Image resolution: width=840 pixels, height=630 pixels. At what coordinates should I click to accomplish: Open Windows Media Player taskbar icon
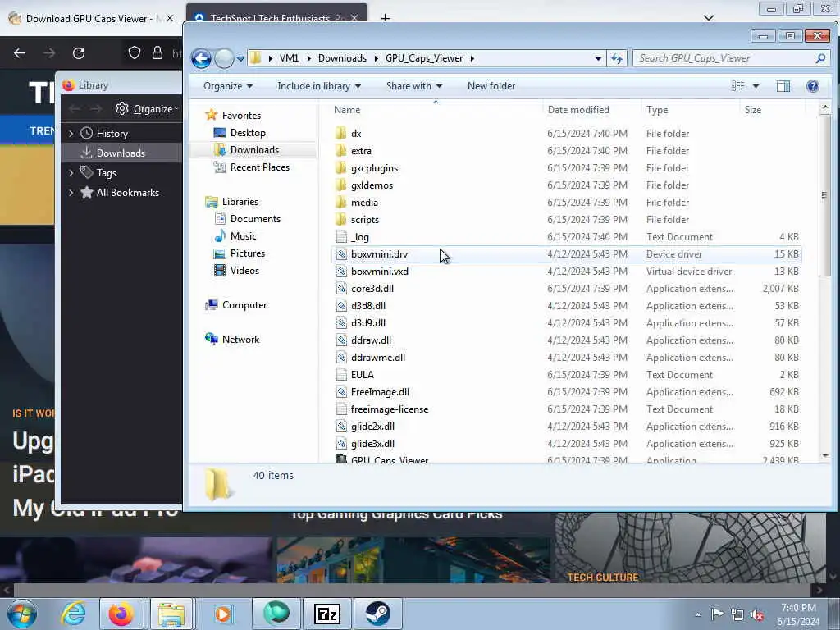click(x=223, y=614)
